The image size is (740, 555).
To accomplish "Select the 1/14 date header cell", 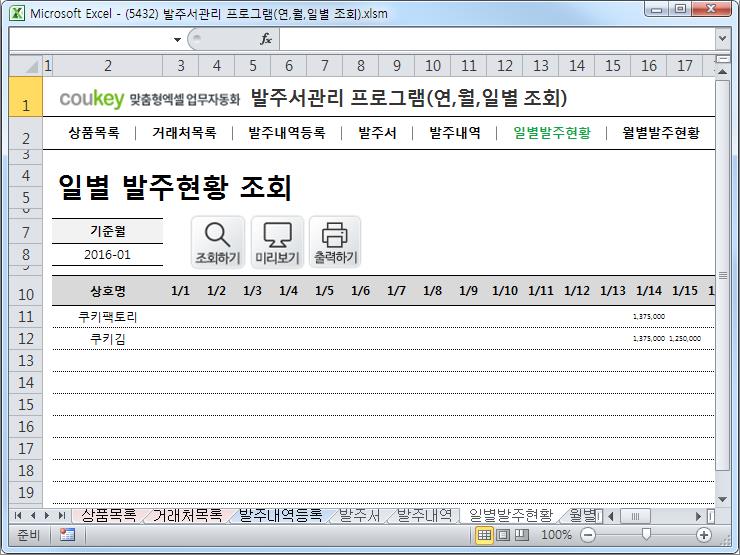I will (x=649, y=291).
